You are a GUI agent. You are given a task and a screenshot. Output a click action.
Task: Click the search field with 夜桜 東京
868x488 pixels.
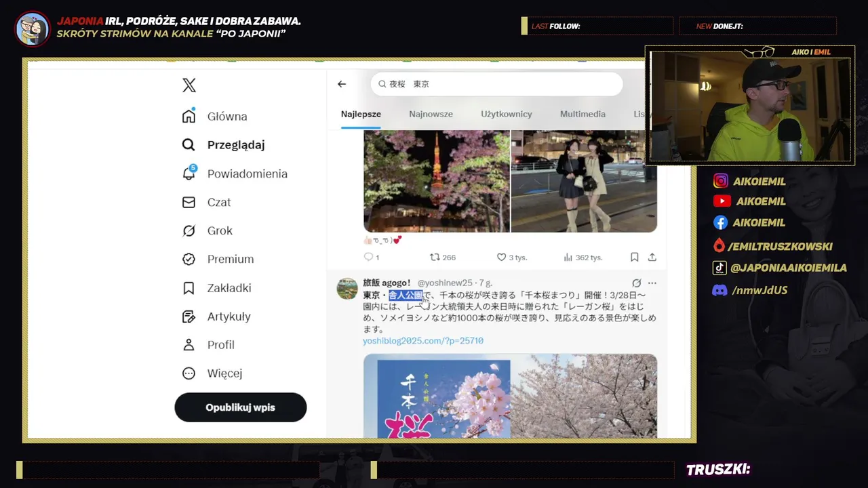click(x=496, y=84)
